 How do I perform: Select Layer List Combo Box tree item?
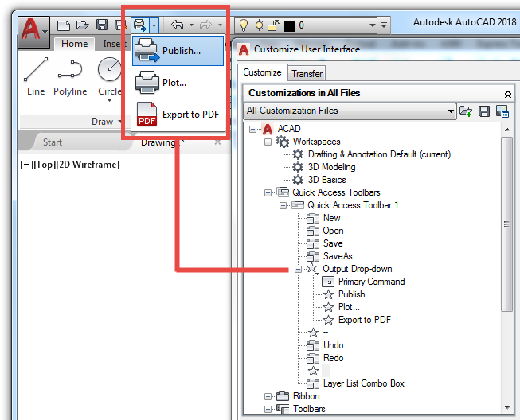coord(364,383)
